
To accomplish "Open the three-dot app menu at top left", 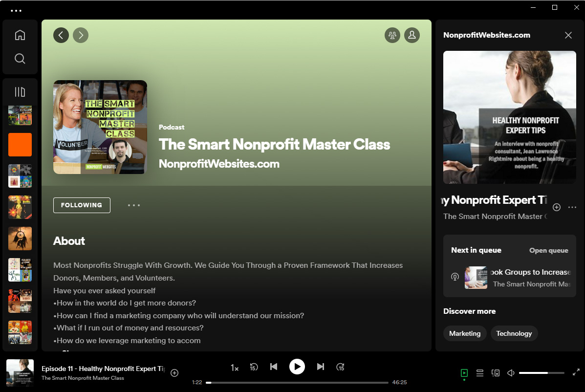I will coord(16,11).
